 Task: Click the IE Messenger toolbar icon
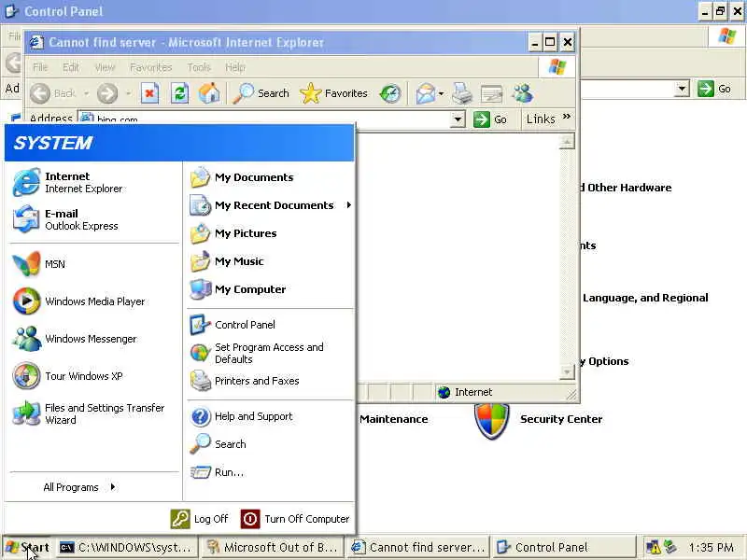522,93
